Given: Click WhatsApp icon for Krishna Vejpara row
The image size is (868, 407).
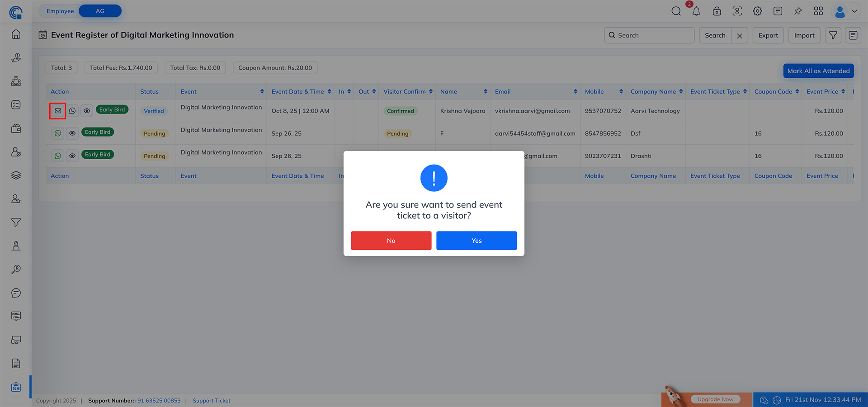Looking at the screenshot, I should (72, 111).
